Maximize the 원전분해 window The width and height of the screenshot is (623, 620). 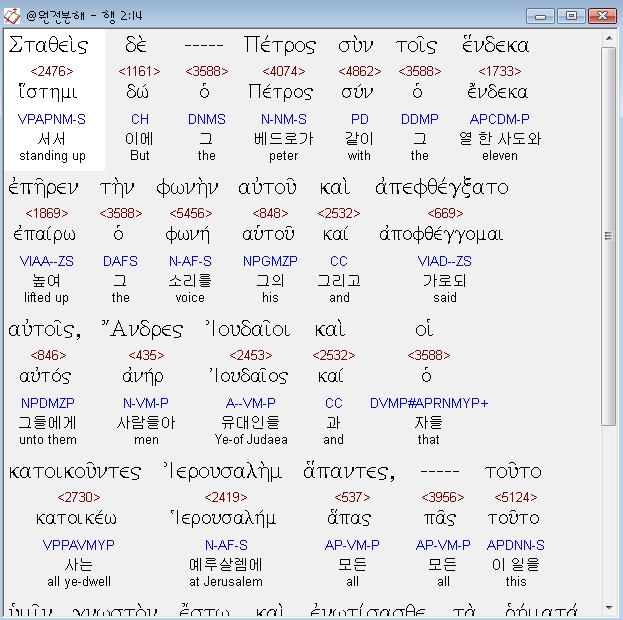point(571,16)
